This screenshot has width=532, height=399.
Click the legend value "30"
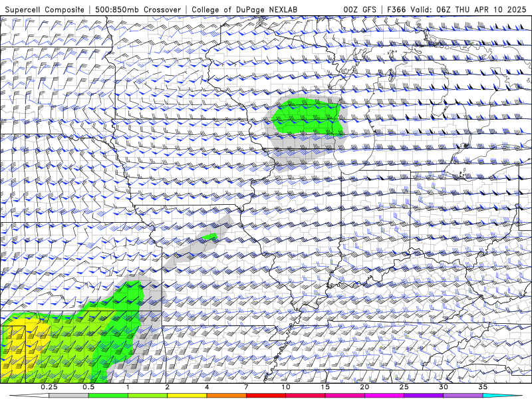[443, 387]
